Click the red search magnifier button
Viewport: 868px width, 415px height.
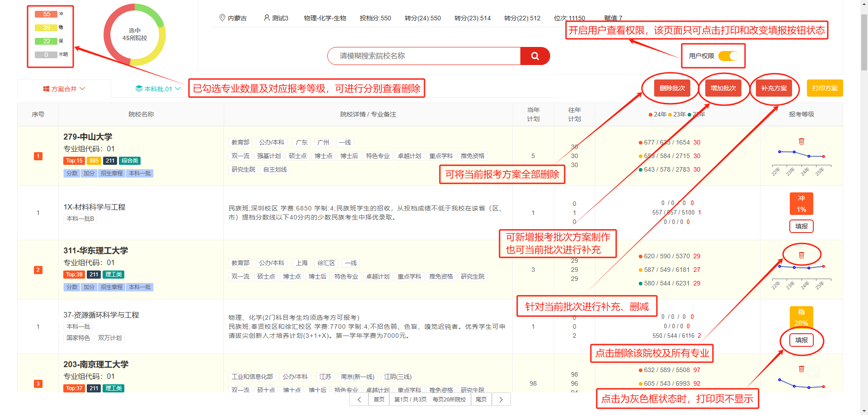pyautogui.click(x=535, y=56)
